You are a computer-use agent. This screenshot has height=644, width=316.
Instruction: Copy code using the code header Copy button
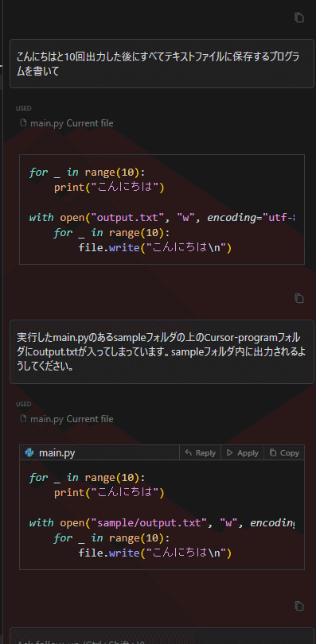click(x=284, y=452)
